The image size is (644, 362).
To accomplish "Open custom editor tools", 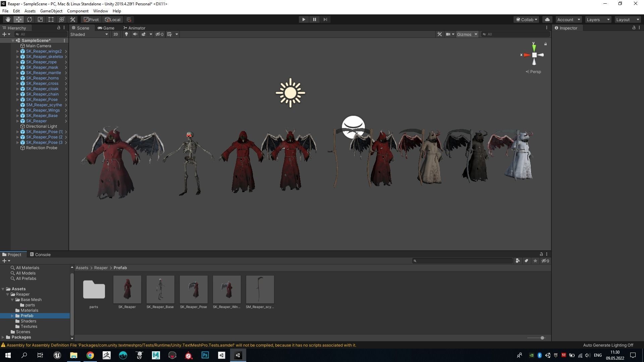I will (72, 19).
